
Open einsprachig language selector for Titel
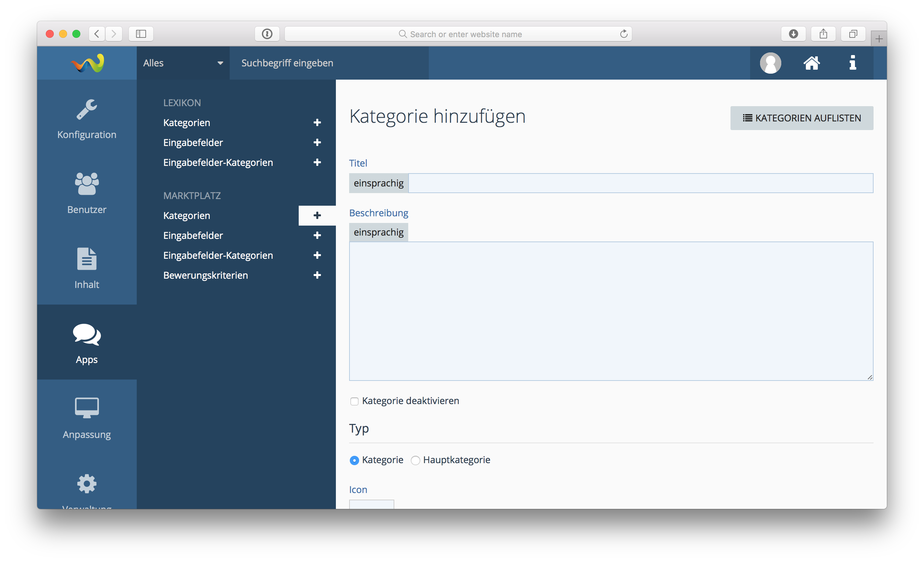378,183
